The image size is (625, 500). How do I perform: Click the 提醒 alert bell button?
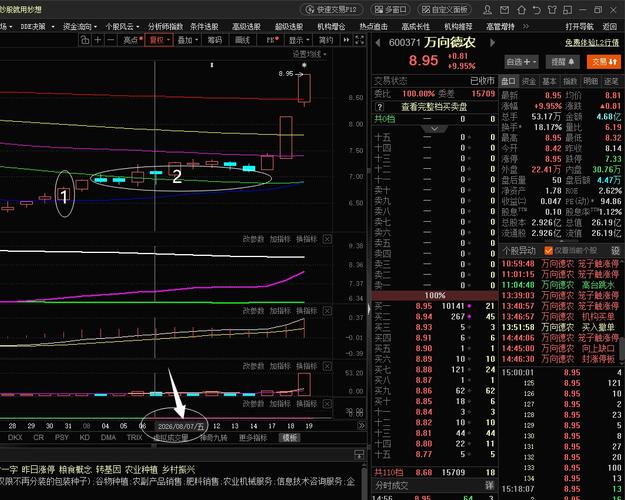tap(562, 62)
